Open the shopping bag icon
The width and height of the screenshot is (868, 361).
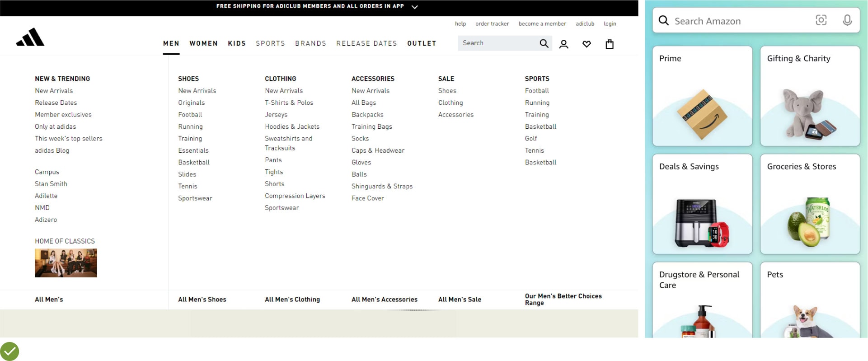610,44
